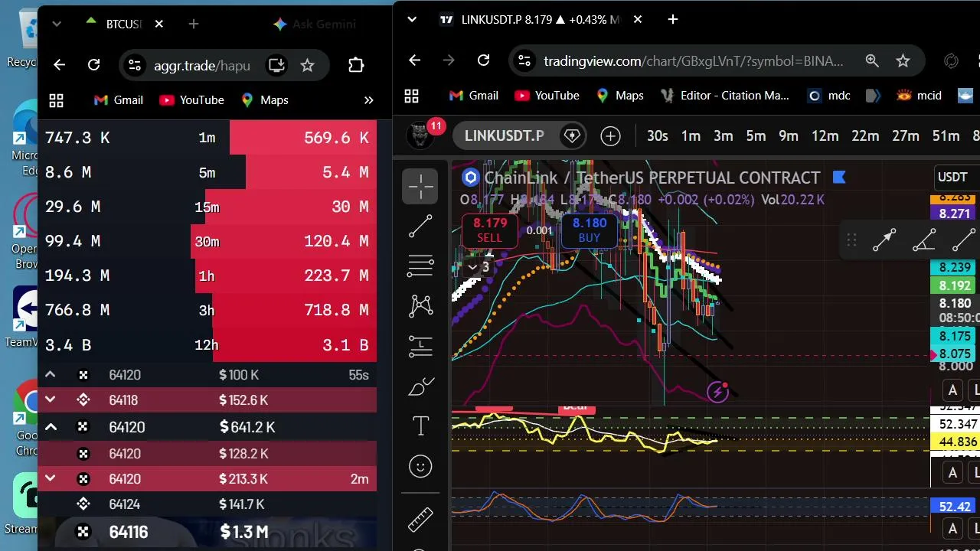The height and width of the screenshot is (551, 980).
Task: Expand the collapsed indicators legend showing 3
Action: coord(479,267)
